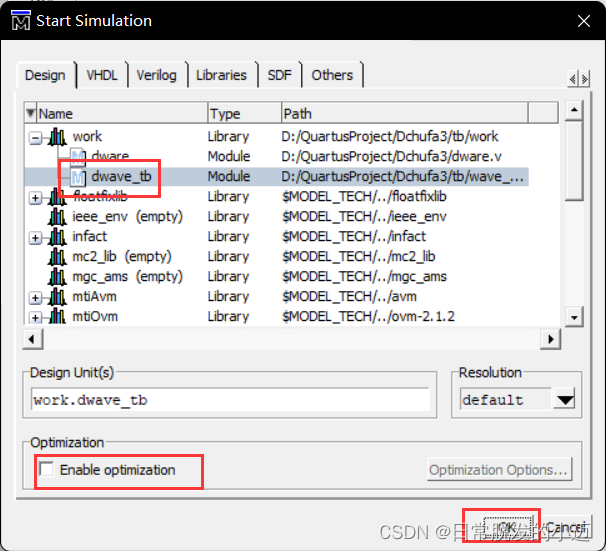
Task: Sort list by Path column header
Action: pyautogui.click(x=404, y=114)
